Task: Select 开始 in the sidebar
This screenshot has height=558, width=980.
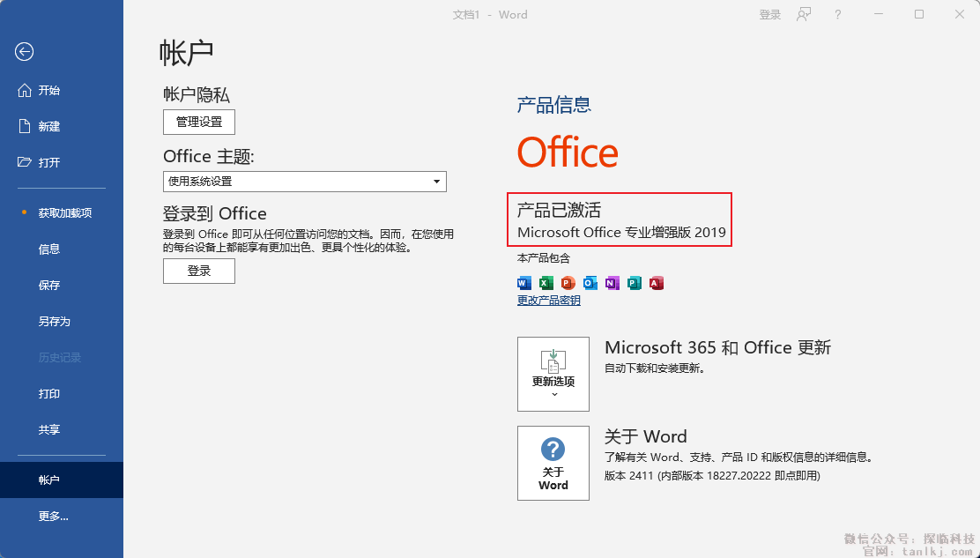Action: tap(62, 91)
